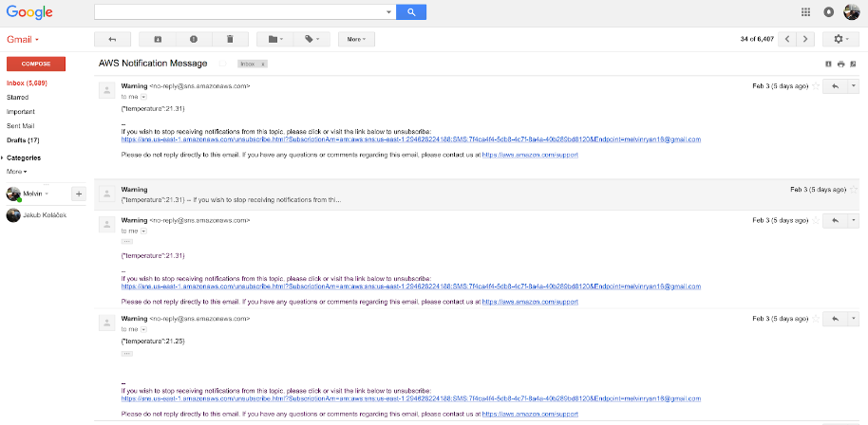Click inside the search input field
This screenshot has width=868, height=425.
pos(239,12)
